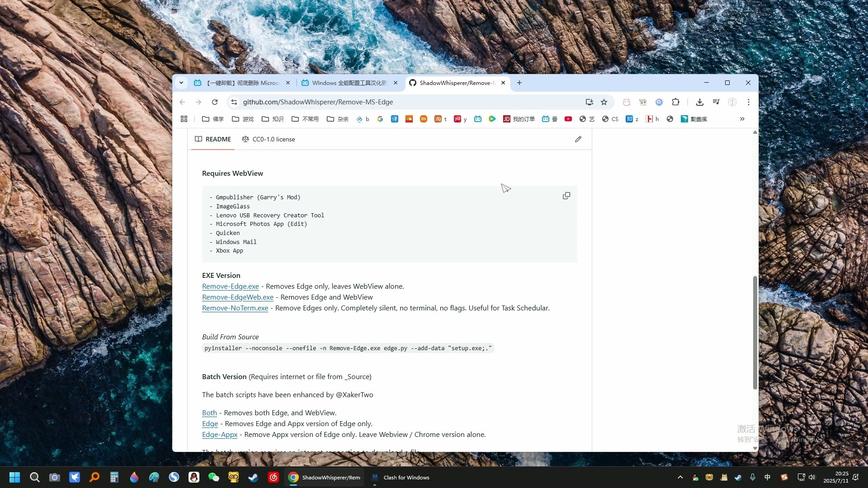868x488 pixels.
Task: Open the Xiaomi bookmark icon
Action: 424,119
